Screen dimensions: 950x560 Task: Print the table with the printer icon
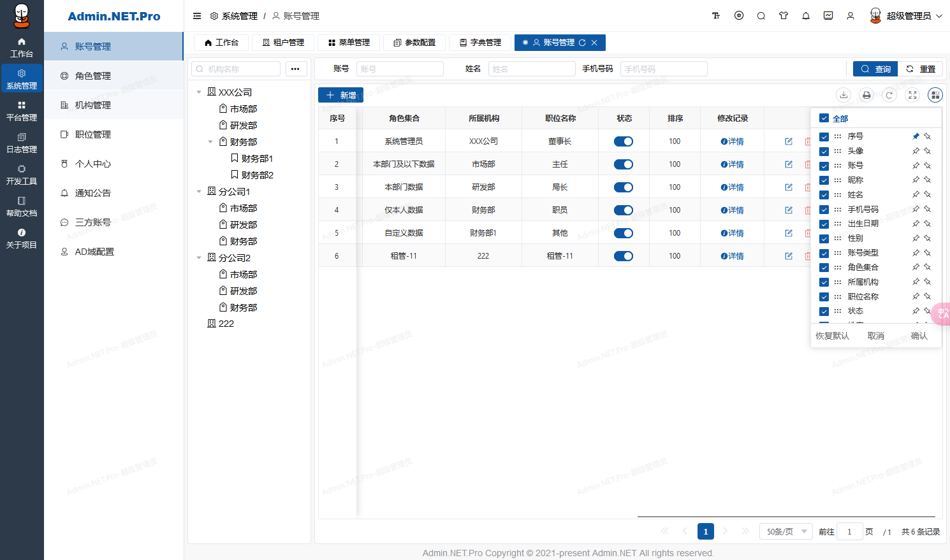point(866,95)
